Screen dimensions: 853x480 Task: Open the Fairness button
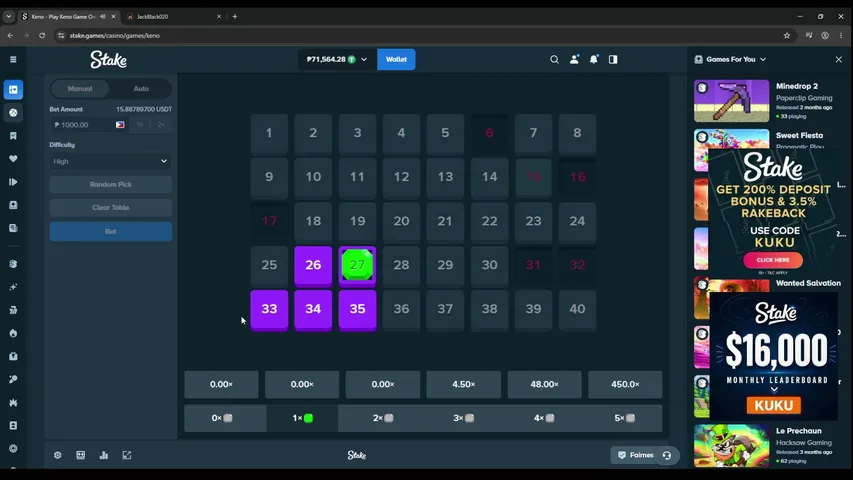point(635,455)
